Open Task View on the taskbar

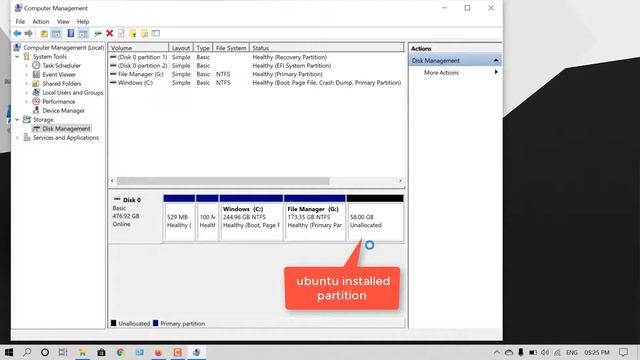63,352
